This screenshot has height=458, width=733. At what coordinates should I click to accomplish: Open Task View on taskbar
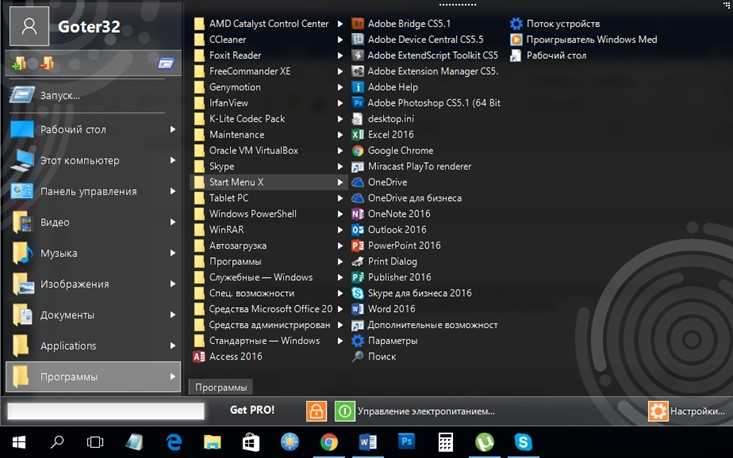click(95, 442)
